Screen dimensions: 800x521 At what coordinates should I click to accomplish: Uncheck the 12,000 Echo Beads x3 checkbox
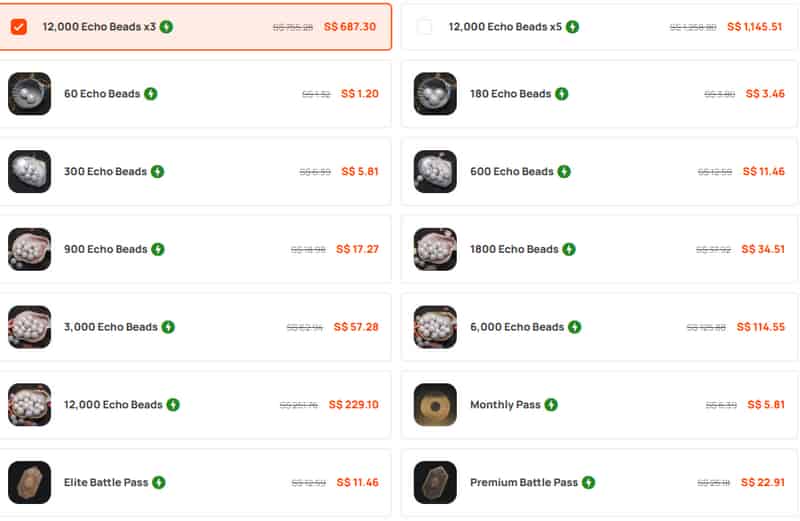(x=19, y=27)
